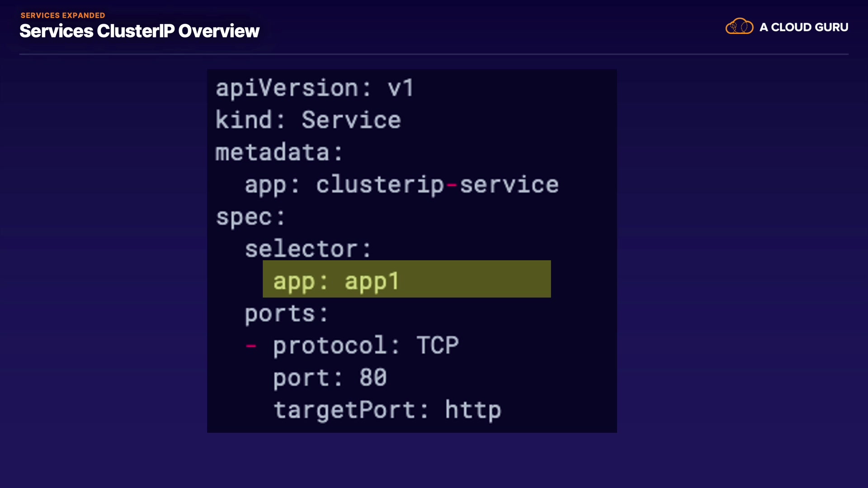Click the metadata: key
The height and width of the screenshot is (488, 868).
(x=279, y=152)
